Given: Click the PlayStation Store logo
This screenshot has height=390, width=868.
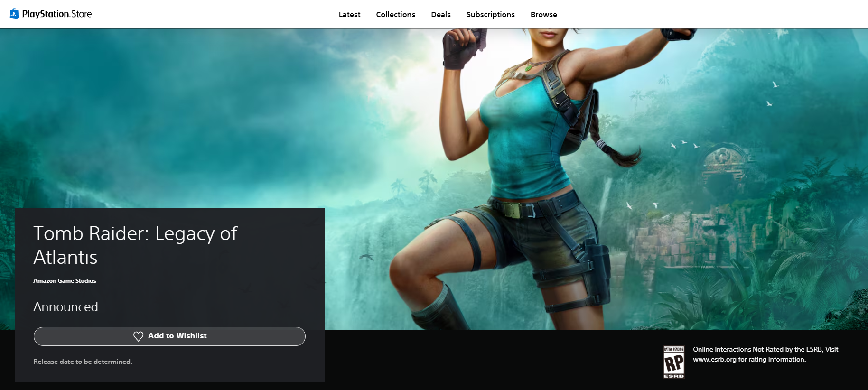Looking at the screenshot, I should click(x=51, y=14).
